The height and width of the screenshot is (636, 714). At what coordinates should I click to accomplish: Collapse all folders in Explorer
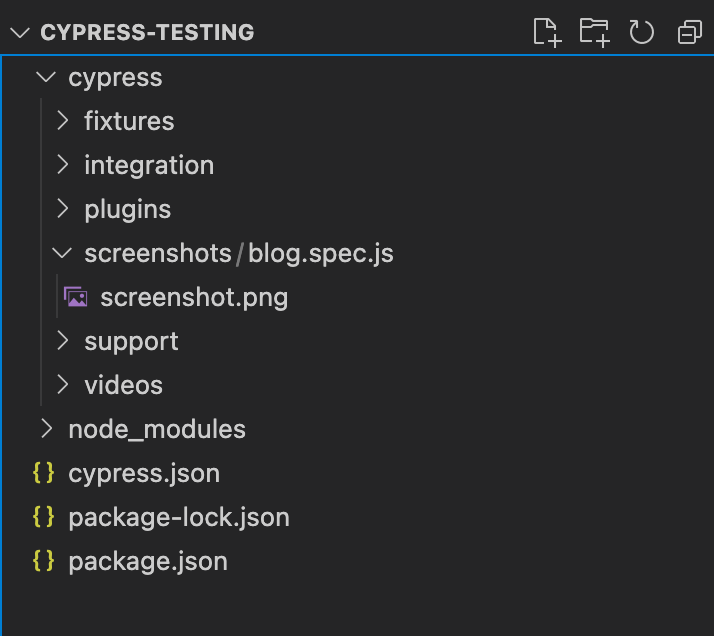click(690, 33)
